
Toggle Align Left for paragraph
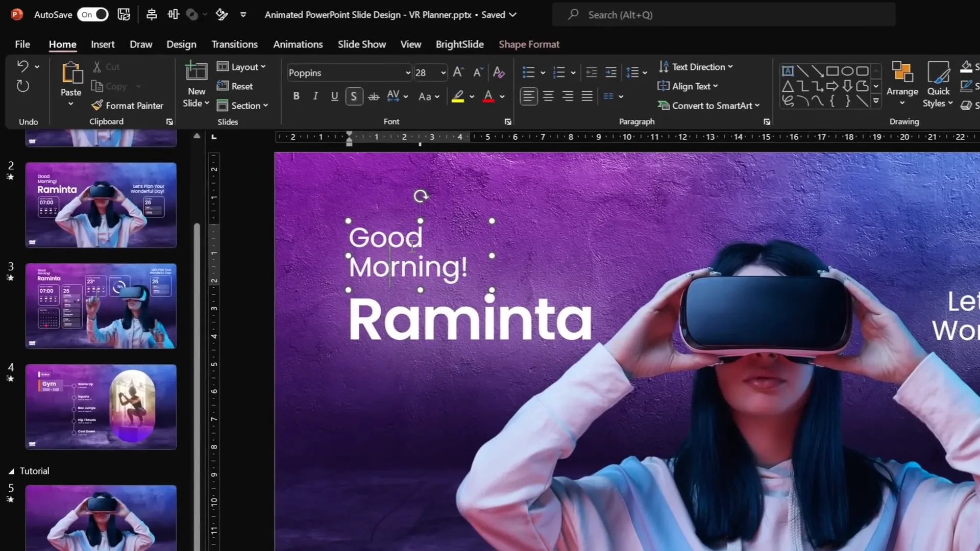529,96
